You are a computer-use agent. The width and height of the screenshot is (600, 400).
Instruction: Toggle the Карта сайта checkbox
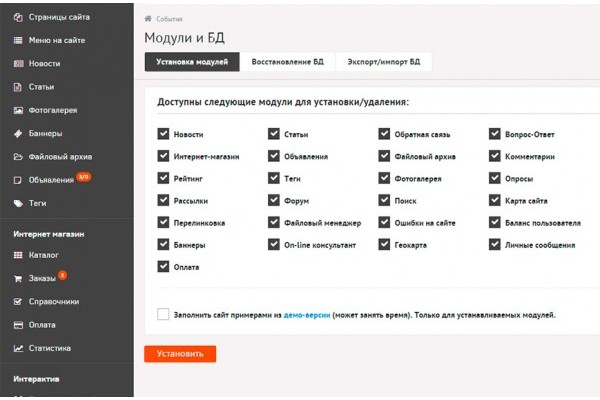pyautogui.click(x=495, y=200)
